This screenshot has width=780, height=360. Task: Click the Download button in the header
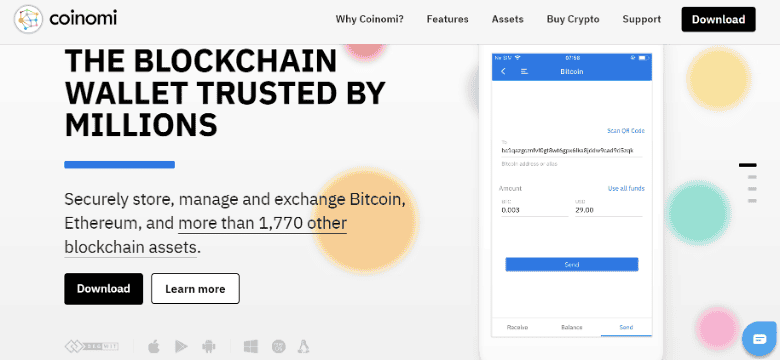718,19
